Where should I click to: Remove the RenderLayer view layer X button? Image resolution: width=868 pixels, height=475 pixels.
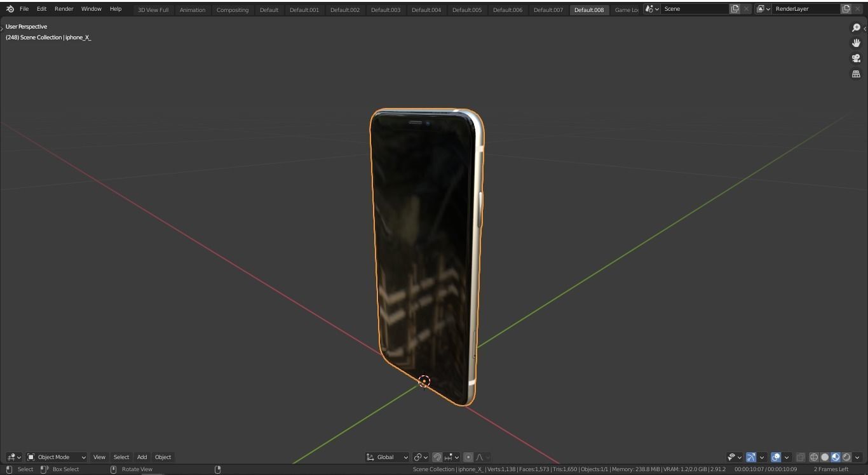click(858, 9)
